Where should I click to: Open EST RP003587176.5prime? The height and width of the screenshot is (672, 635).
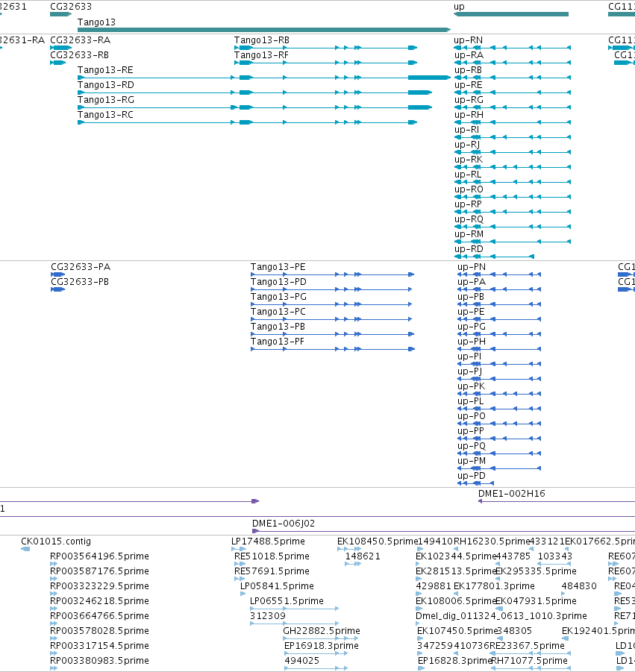[99, 571]
